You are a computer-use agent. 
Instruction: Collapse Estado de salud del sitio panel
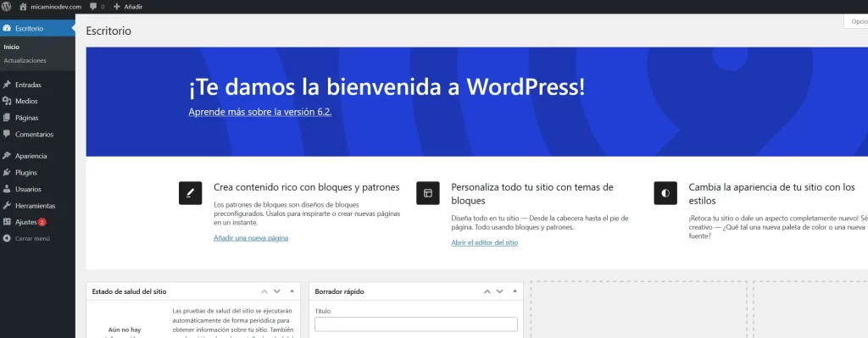pyautogui.click(x=292, y=291)
